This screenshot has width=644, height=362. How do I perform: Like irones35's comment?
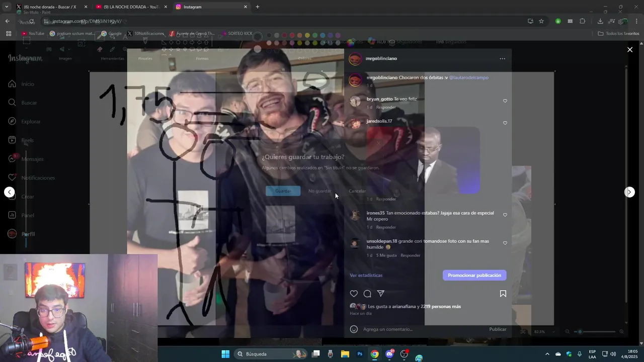[505, 215]
